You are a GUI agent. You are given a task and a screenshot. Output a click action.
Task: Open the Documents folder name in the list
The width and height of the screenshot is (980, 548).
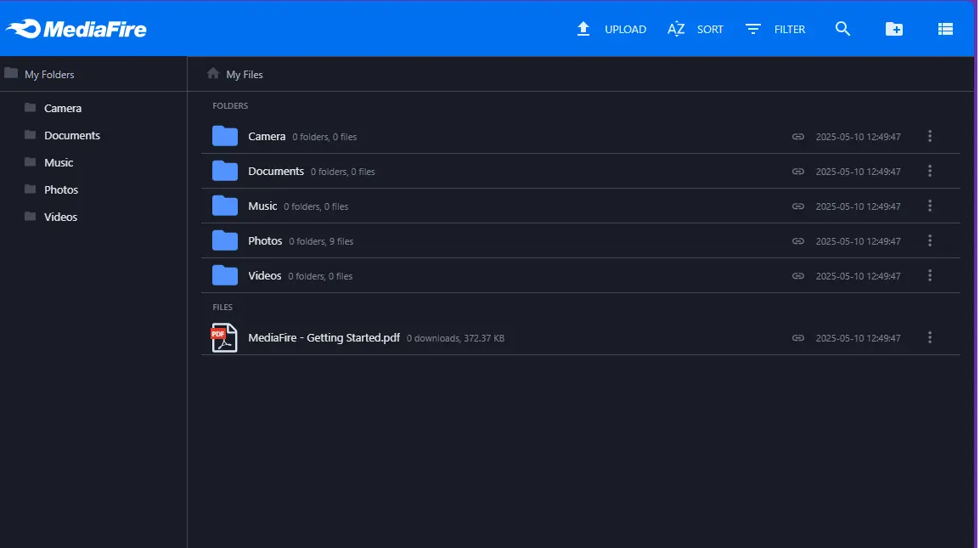click(276, 171)
